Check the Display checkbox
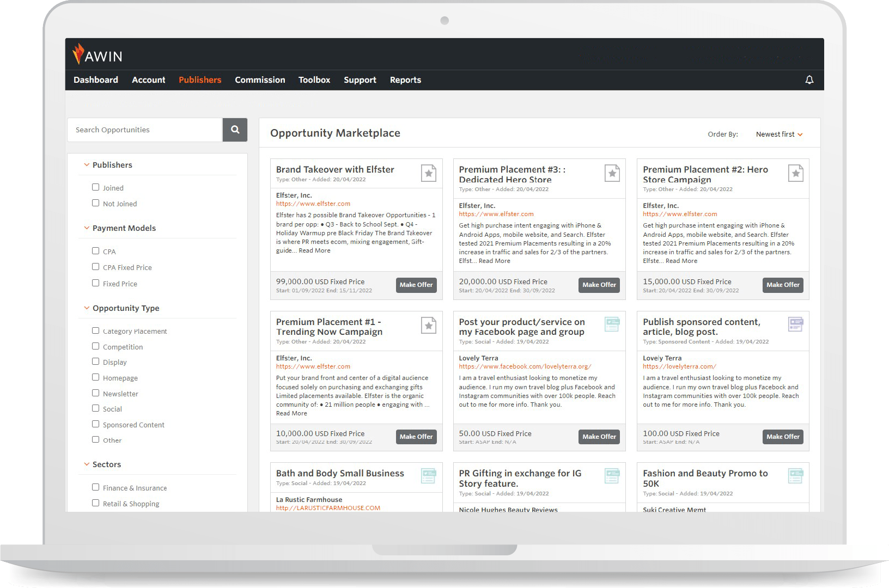889x588 pixels. pyautogui.click(x=96, y=362)
